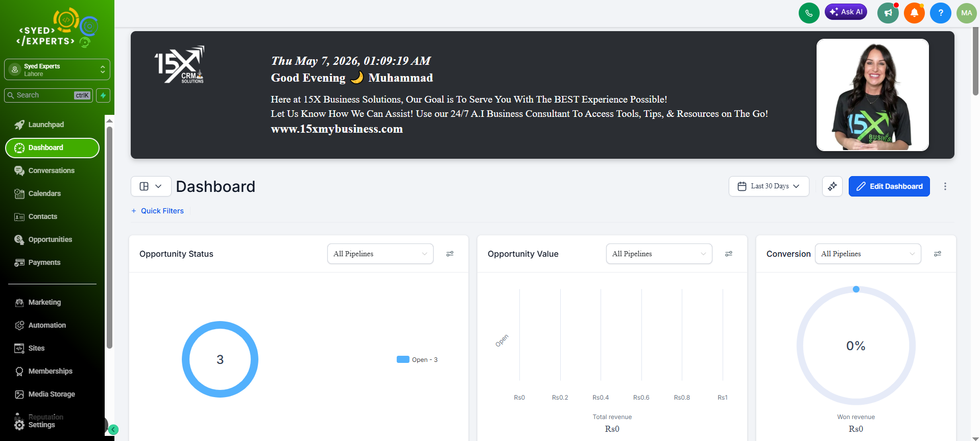Screen dimensions: 980x441
Task: Open the www.15xmybusiness.com link
Action: click(337, 129)
